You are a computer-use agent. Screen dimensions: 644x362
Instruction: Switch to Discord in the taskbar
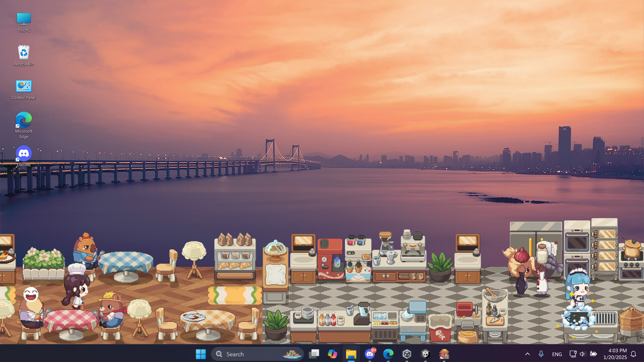click(x=370, y=354)
